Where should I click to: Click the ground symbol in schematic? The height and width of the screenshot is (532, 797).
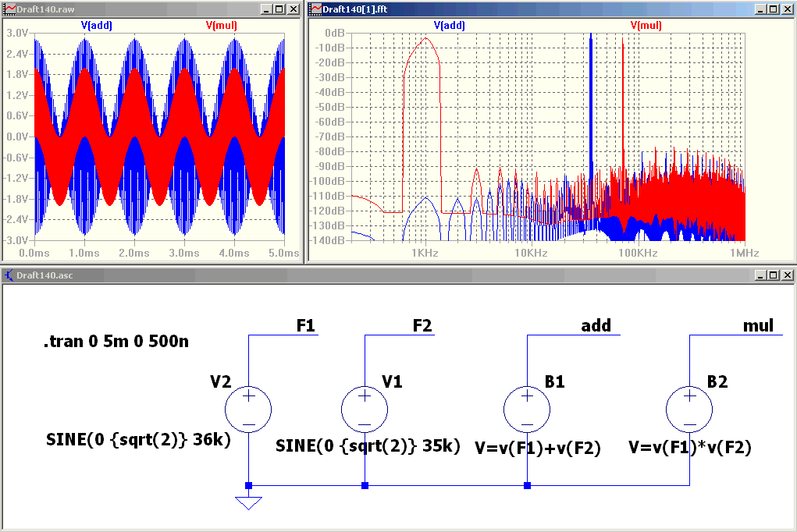[248, 502]
